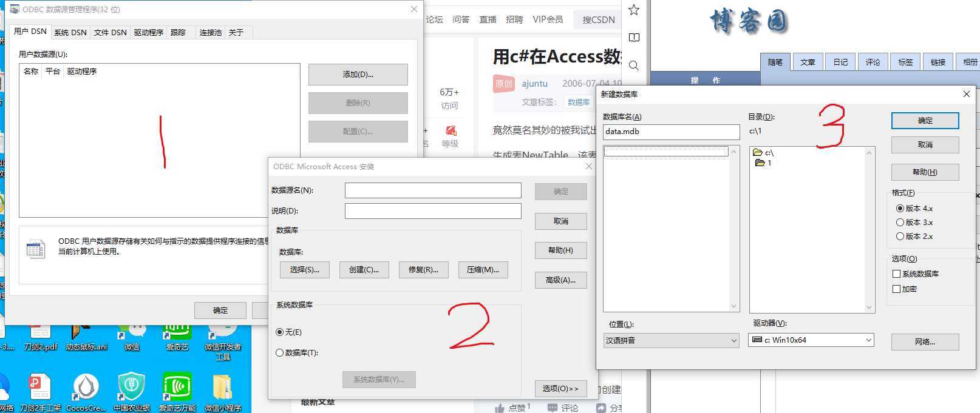Open the ajuntu author link
This screenshot has width=980, height=413.
tap(535, 84)
